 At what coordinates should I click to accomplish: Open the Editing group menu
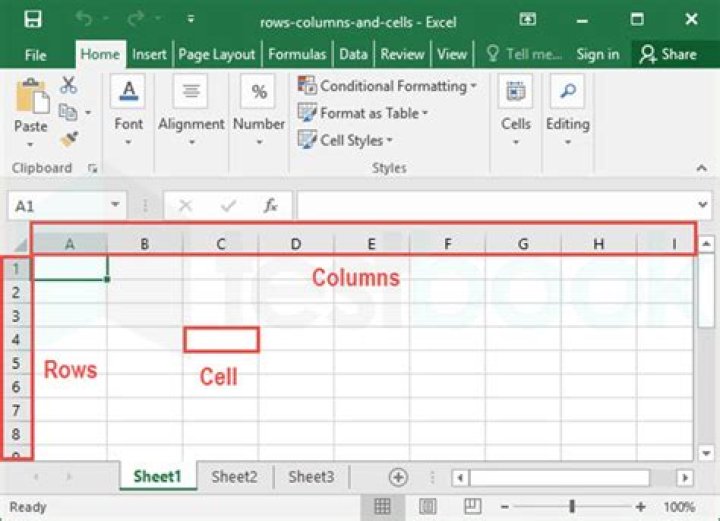coord(568,110)
